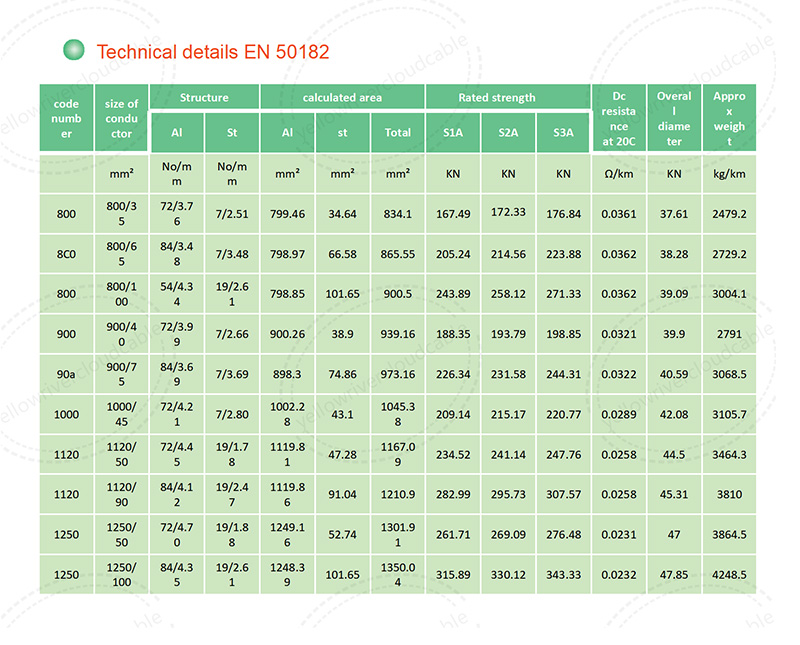Click the 'S1A' sub-header

point(453,133)
